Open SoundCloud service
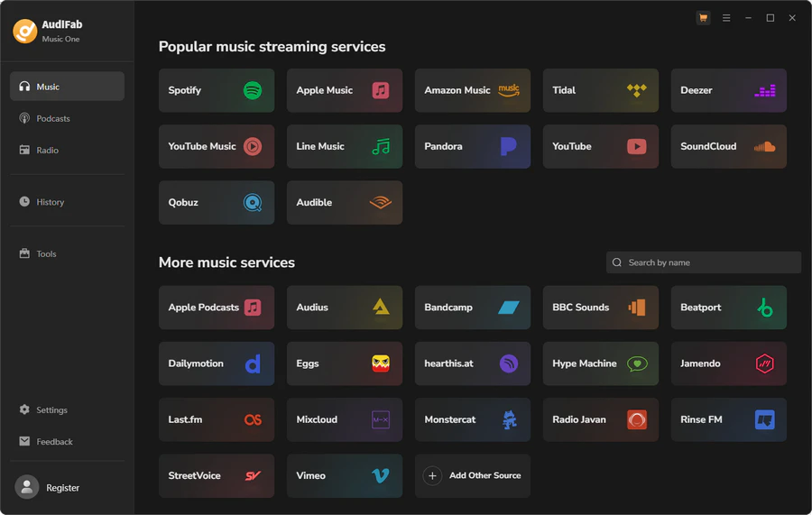Image resolution: width=812 pixels, height=515 pixels. (729, 146)
